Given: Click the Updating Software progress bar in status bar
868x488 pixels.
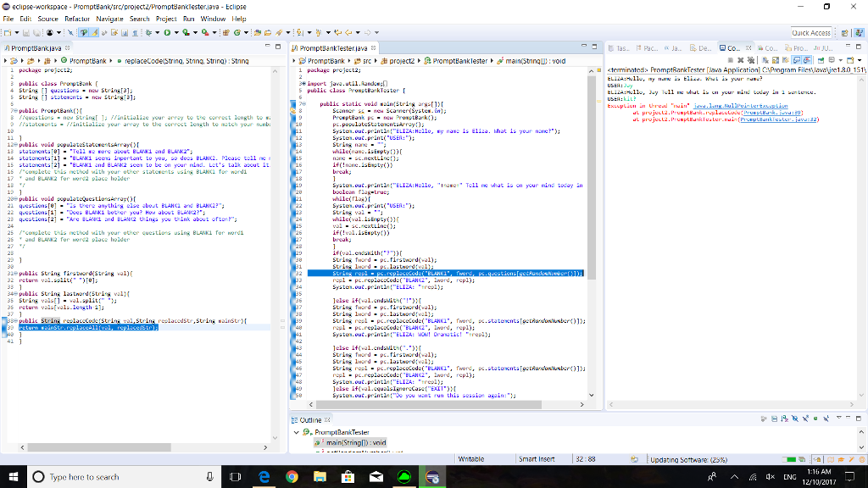Looking at the screenshot, I should tap(789, 459).
